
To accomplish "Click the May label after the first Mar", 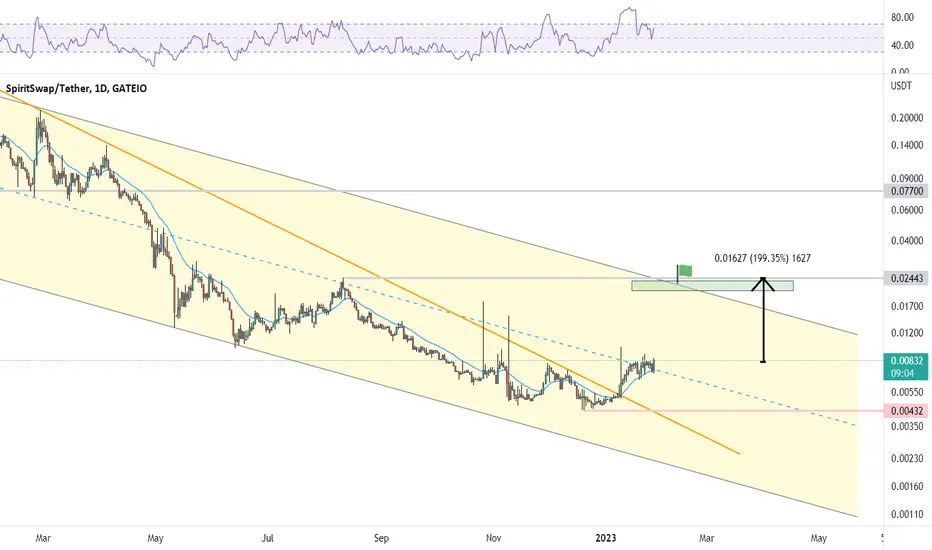I will pyautogui.click(x=155, y=538).
